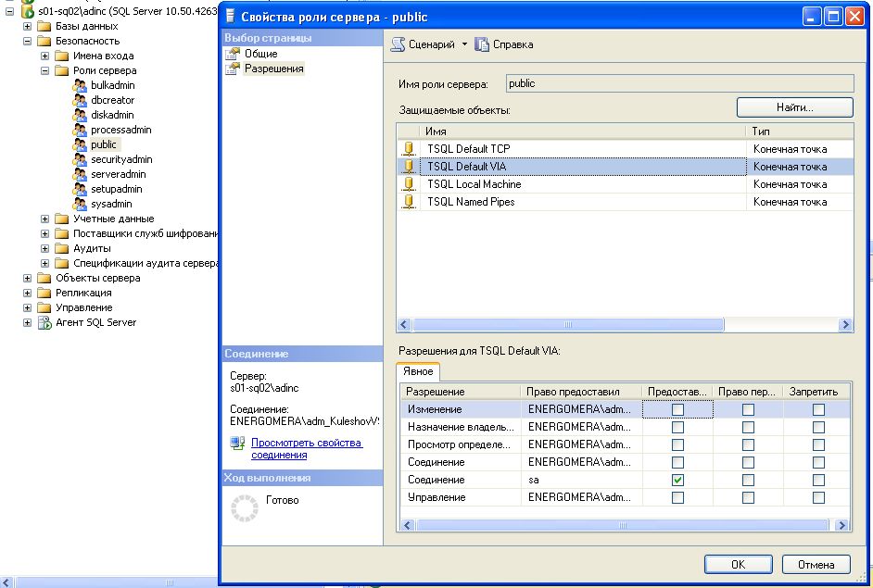
Task: Open the Разрешения page
Action: 274,69
